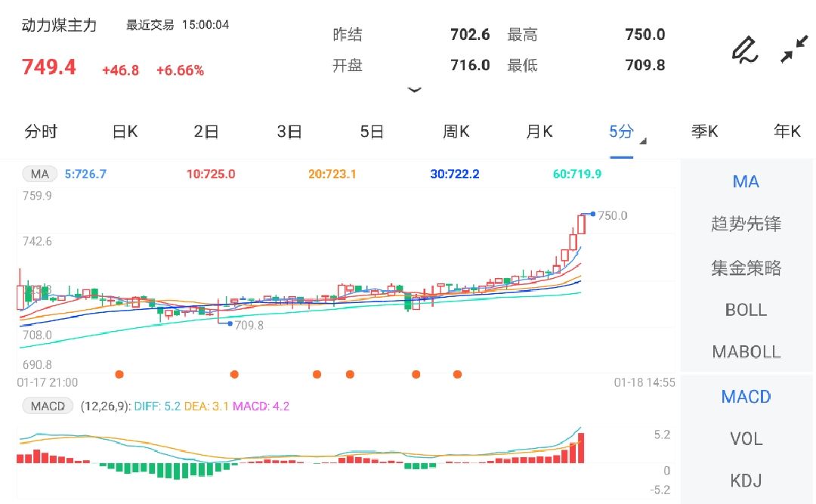The height and width of the screenshot is (504, 816).
Task: Click the MA indicator pill on chart
Action: coord(39,174)
